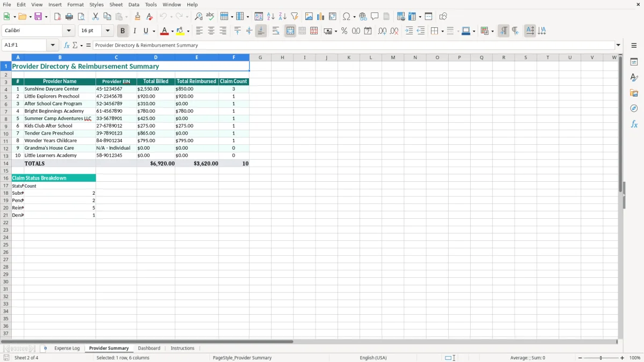
Task: Click the Increase Indent icon
Action: [x=409, y=31]
